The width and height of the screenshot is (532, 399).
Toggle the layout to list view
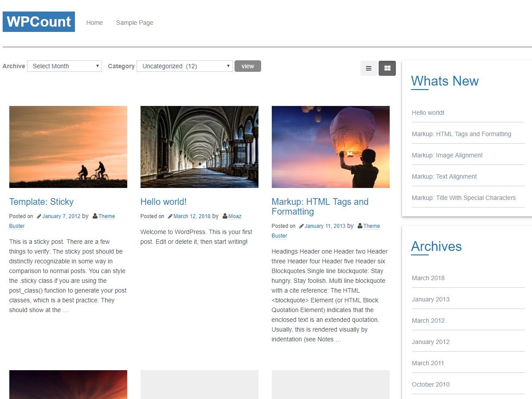368,68
